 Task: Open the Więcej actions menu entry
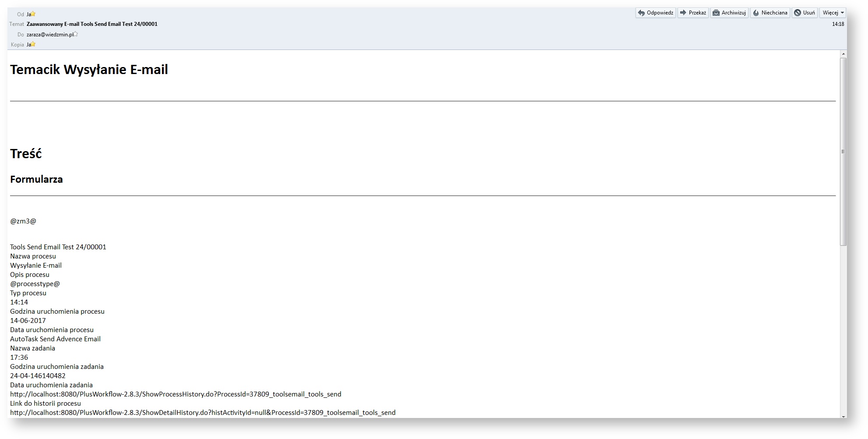click(x=832, y=13)
